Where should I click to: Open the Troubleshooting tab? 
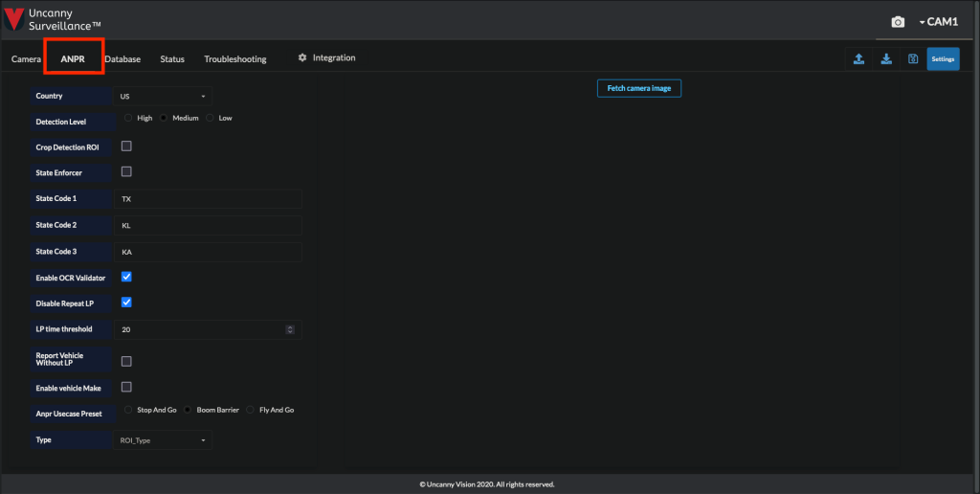click(234, 59)
